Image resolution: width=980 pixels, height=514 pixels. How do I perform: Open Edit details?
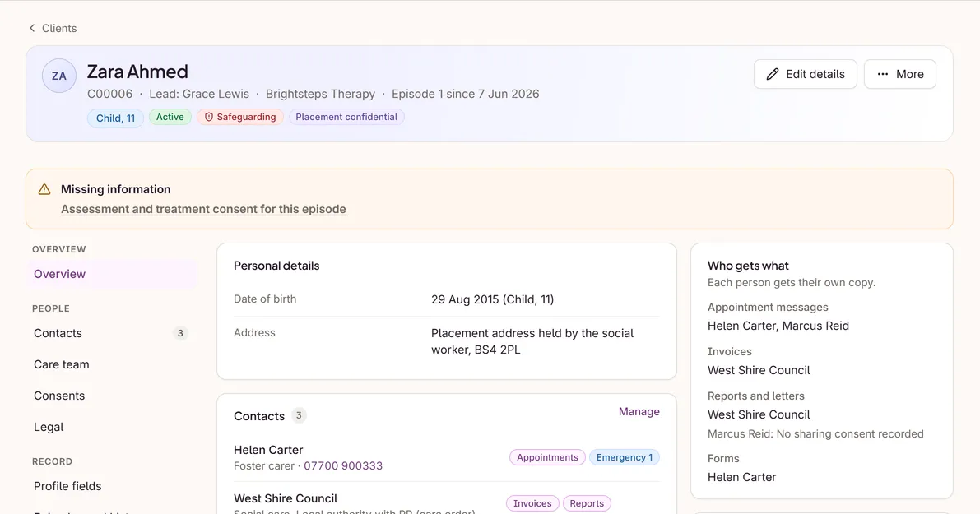click(805, 74)
